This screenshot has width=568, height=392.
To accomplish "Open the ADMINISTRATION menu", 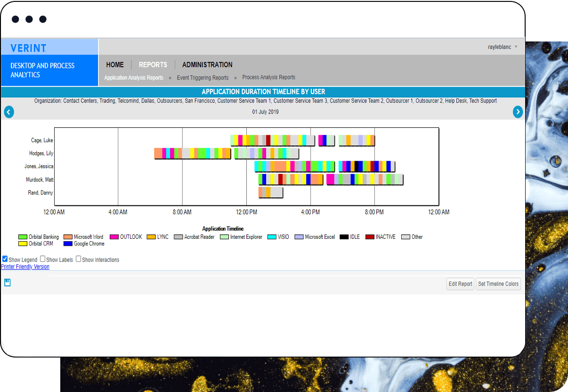I will [207, 65].
